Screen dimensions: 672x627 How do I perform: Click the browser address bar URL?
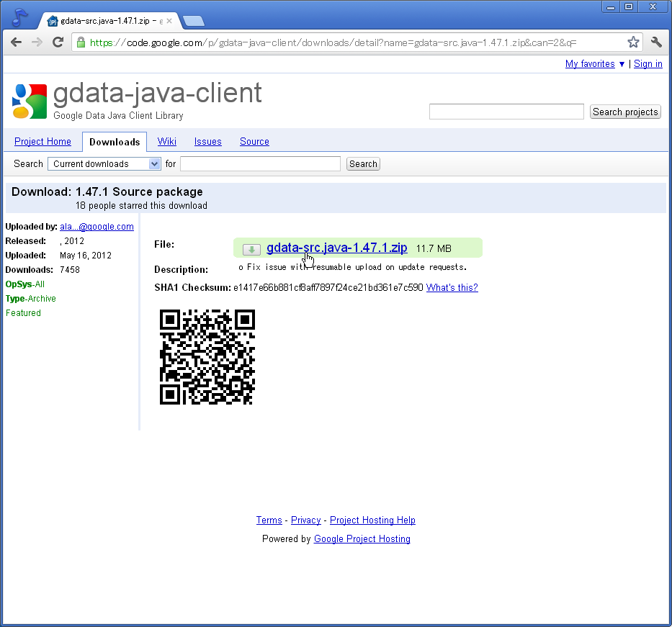click(333, 42)
